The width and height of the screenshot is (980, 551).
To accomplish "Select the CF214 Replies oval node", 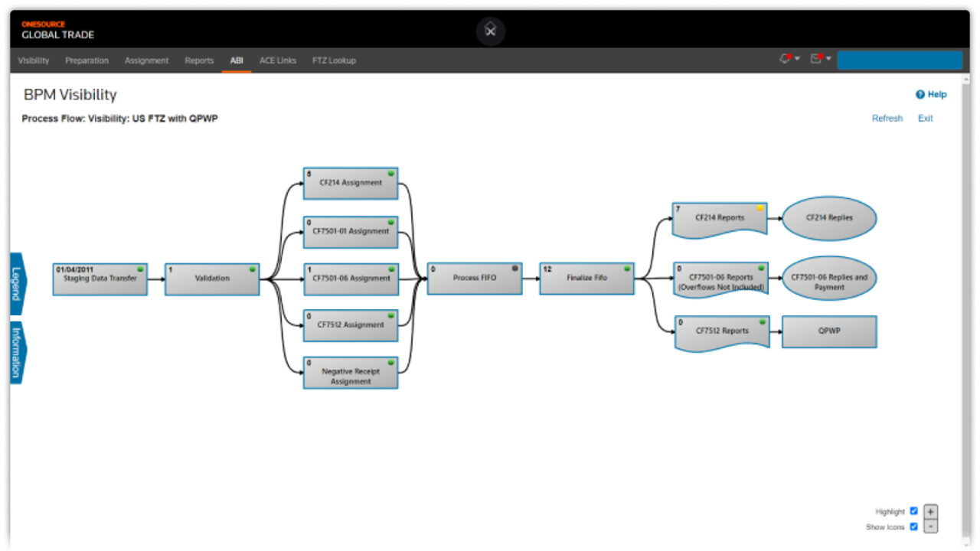I will [829, 218].
